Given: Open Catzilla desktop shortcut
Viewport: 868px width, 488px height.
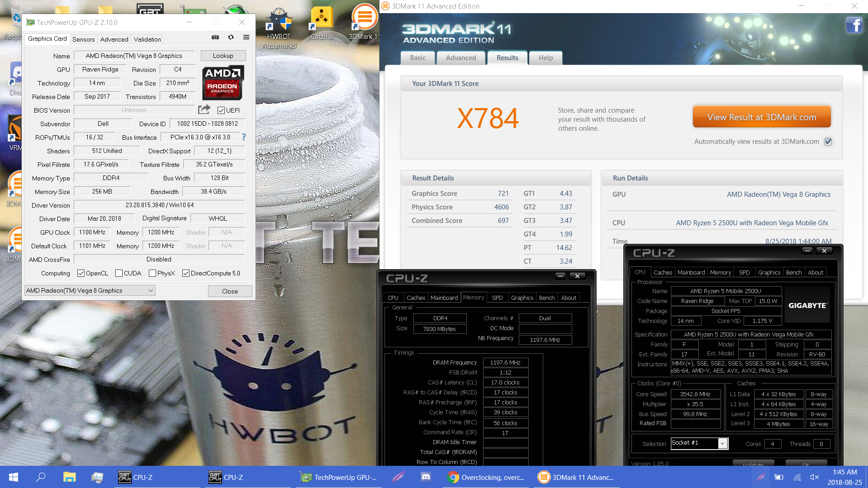Looking at the screenshot, I should pos(322,24).
